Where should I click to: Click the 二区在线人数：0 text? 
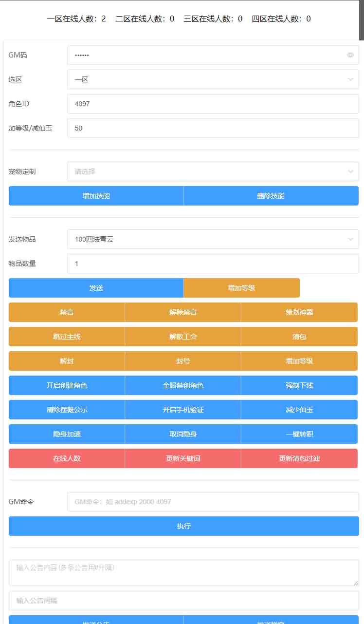click(145, 19)
